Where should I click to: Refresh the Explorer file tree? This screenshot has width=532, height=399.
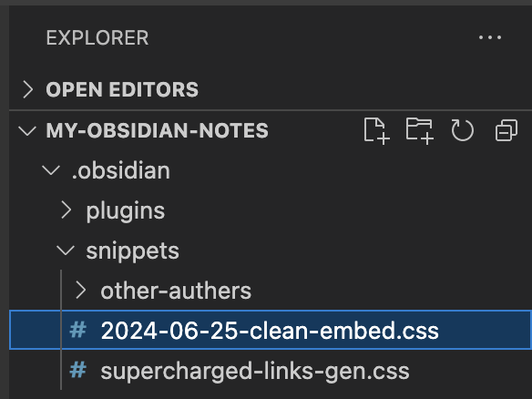click(462, 130)
